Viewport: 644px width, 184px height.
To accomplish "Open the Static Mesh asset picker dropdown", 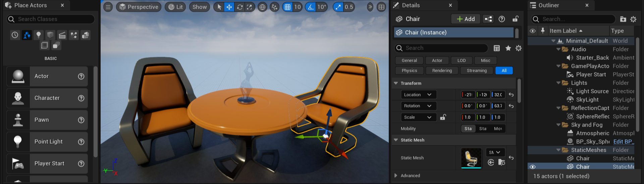I will (x=495, y=152).
